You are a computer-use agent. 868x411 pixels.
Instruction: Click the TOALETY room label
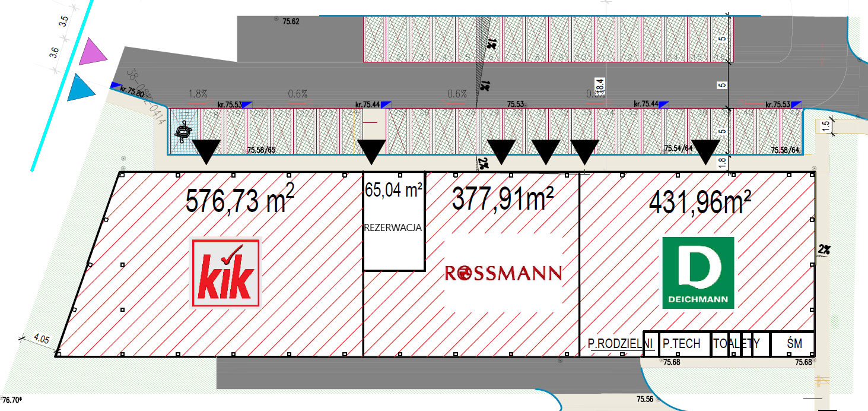pos(736,343)
